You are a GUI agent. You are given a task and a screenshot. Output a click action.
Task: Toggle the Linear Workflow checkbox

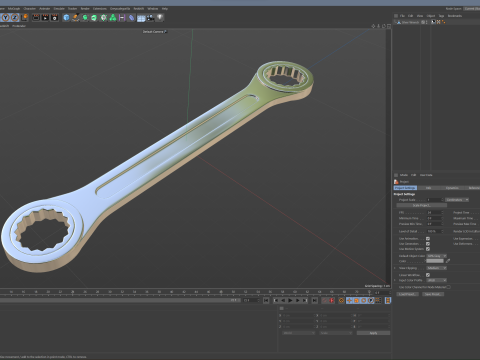click(428, 275)
